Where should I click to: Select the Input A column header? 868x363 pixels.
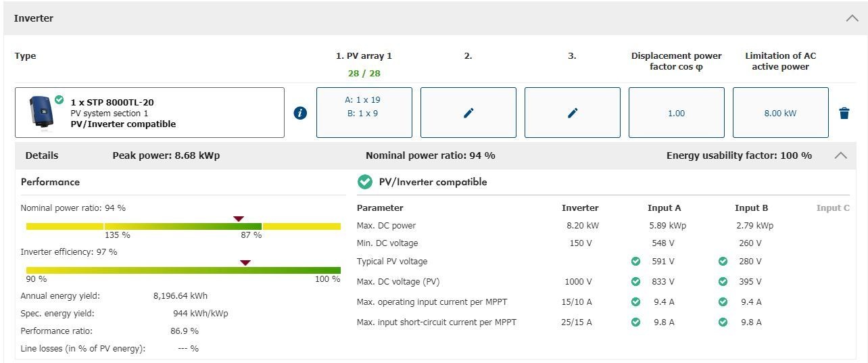coord(664,208)
